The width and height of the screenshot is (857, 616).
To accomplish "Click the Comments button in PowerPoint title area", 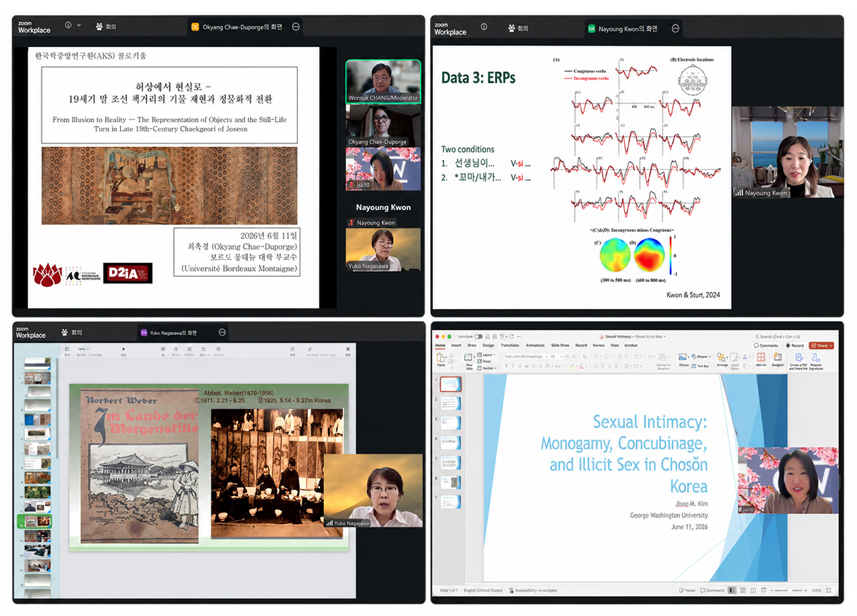I will pos(766,345).
